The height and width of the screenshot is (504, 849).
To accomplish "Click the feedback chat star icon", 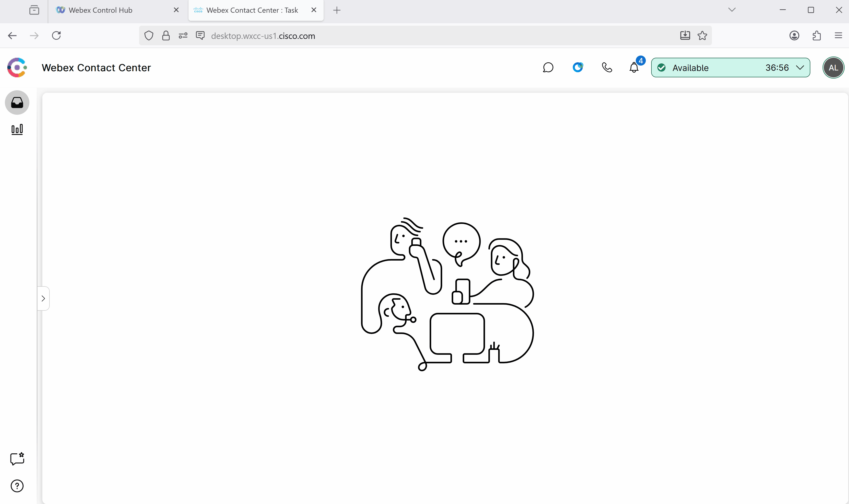I will (x=17, y=459).
